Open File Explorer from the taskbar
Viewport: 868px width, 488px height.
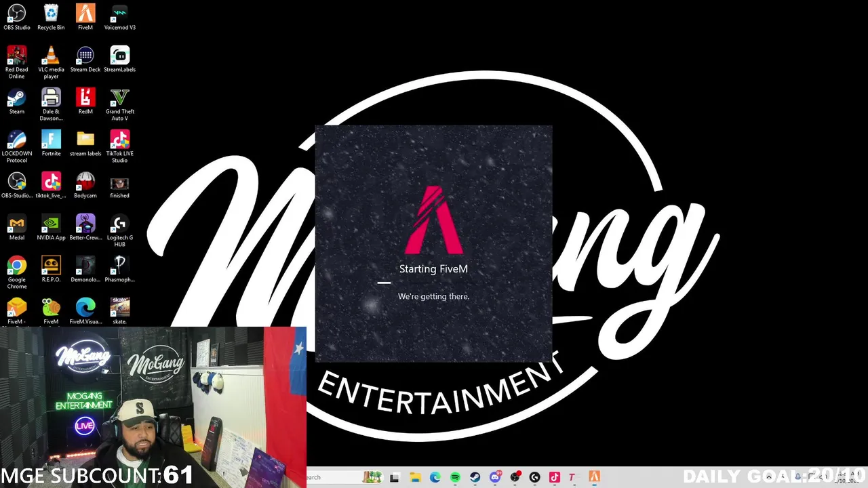pyautogui.click(x=415, y=477)
